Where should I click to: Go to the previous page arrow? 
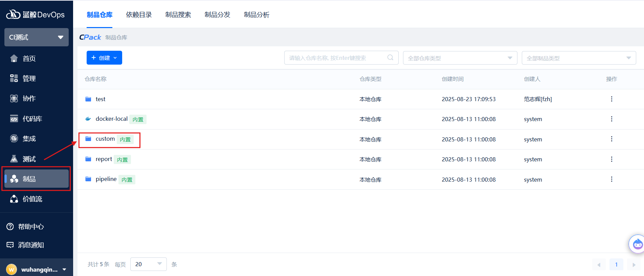pos(599,264)
